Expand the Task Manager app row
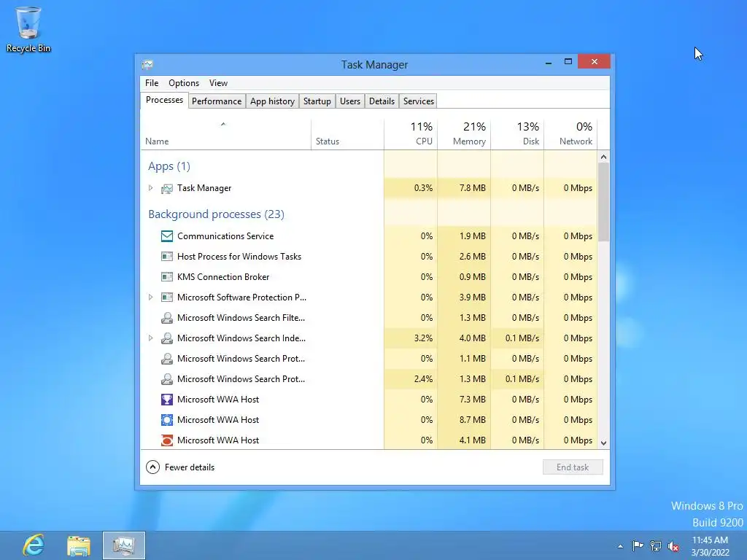This screenshot has width=747, height=560. (150, 188)
